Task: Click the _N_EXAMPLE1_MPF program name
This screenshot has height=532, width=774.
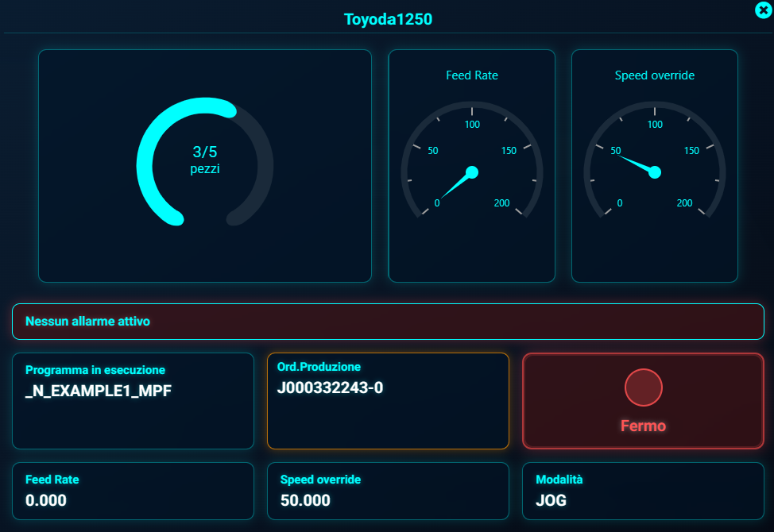Action: pos(99,390)
